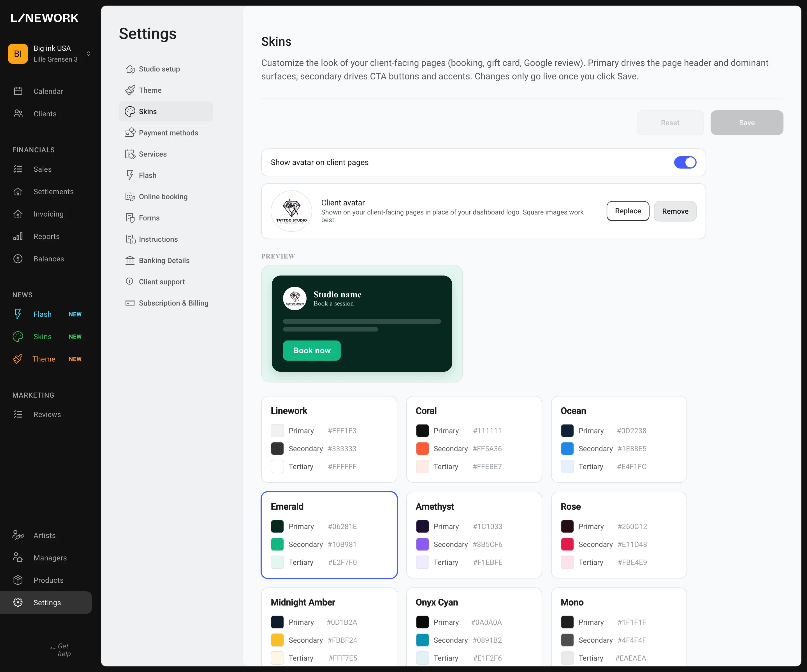The height and width of the screenshot is (672, 807).
Task: Click the Settings gear icon in sidebar
Action: [x=18, y=603]
